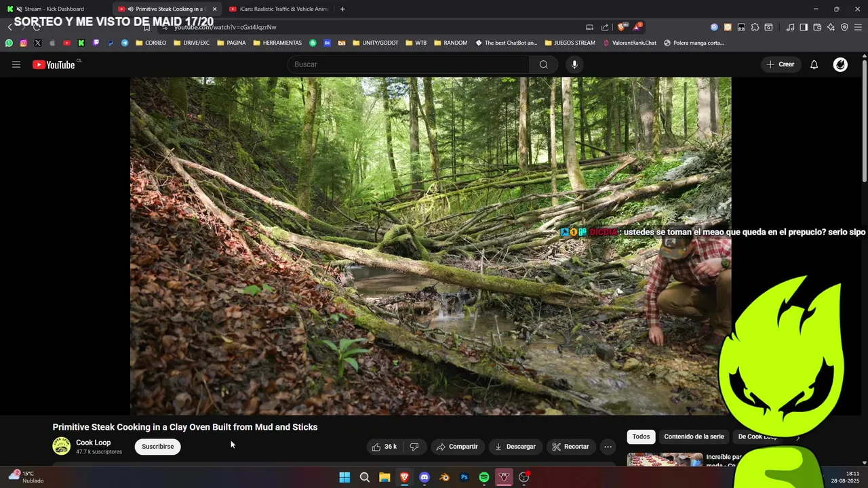Toggle the browser sidebar panel icon
868x488 pixels.
pos(804,27)
